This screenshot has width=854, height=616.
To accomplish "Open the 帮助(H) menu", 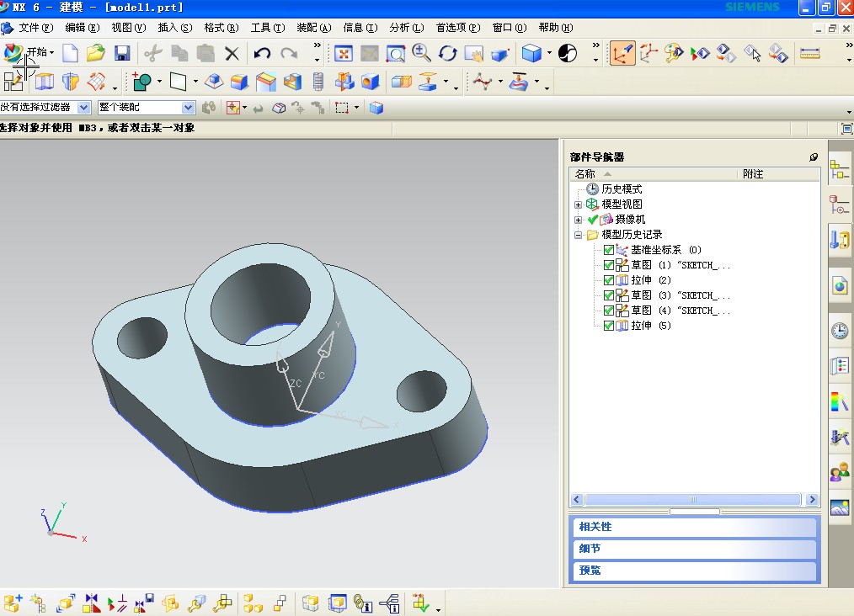I will pos(556,28).
